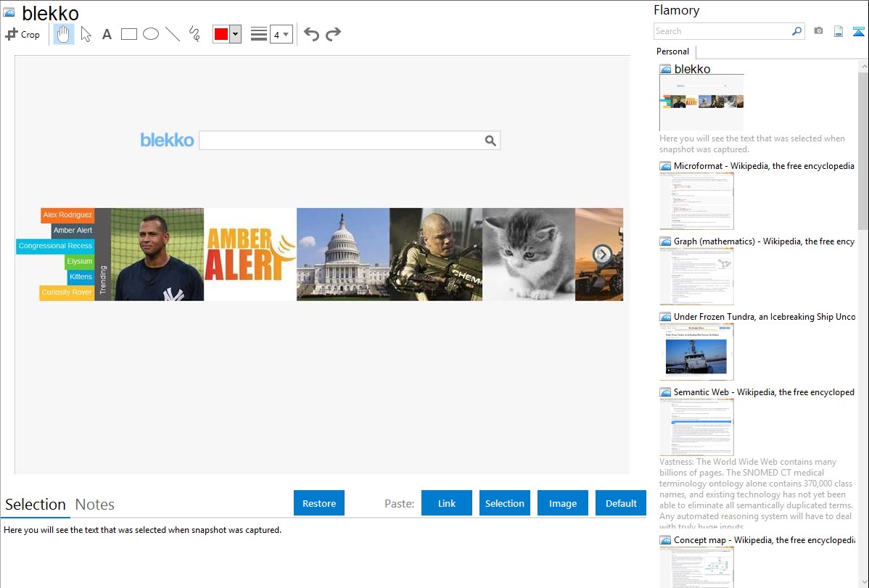Click the Flamory search field
Screen dimensions: 869x588
coord(722,31)
